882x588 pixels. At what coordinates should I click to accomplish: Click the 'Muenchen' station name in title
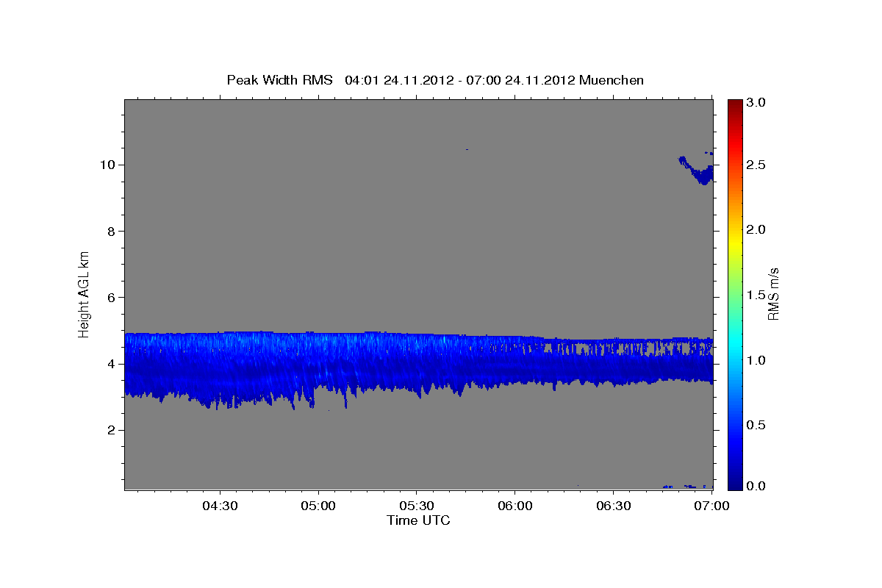pos(612,79)
